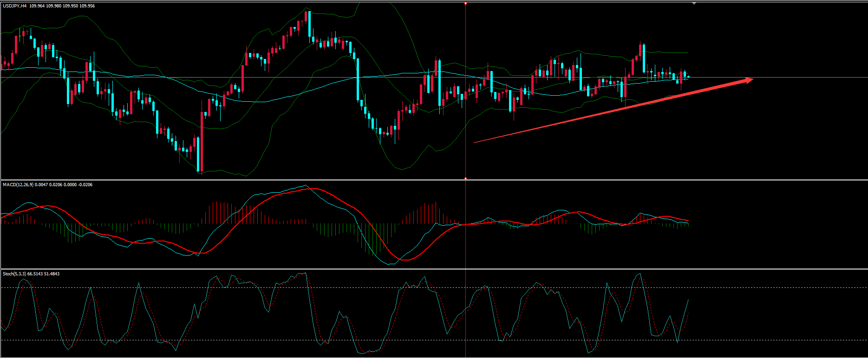868x358 pixels.
Task: Select the bottom handle of the red vertical line
Action: [x=465, y=178]
